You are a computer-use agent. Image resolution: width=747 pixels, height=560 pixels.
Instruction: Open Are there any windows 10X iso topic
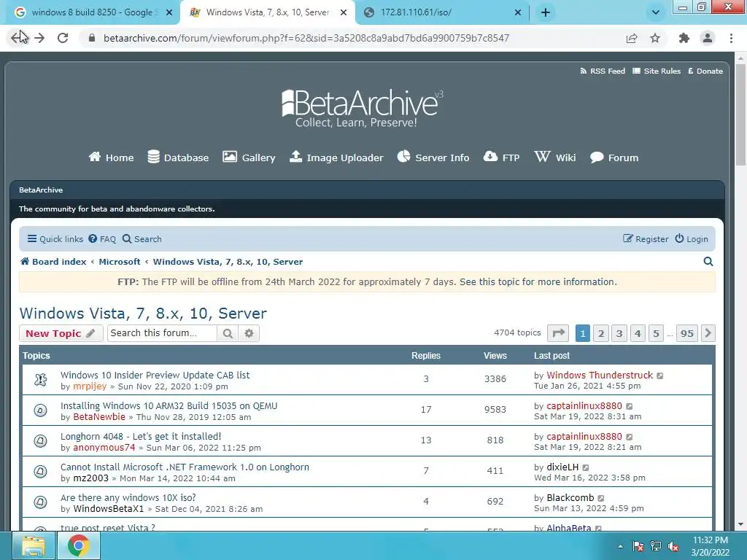coord(128,497)
